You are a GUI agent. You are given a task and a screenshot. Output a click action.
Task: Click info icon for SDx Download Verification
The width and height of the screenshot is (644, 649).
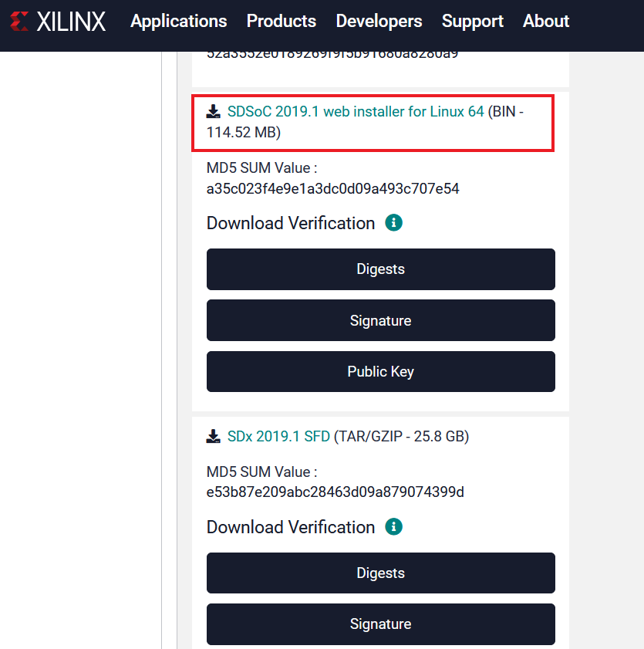click(393, 527)
